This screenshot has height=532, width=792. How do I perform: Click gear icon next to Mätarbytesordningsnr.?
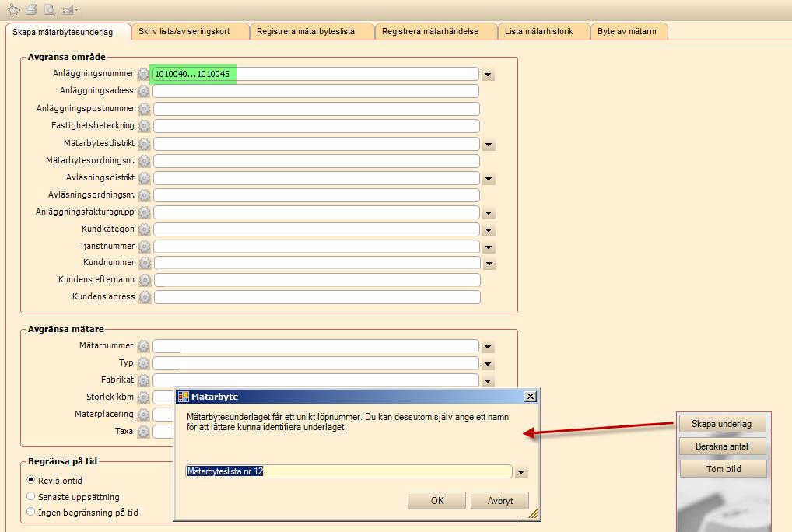click(145, 161)
